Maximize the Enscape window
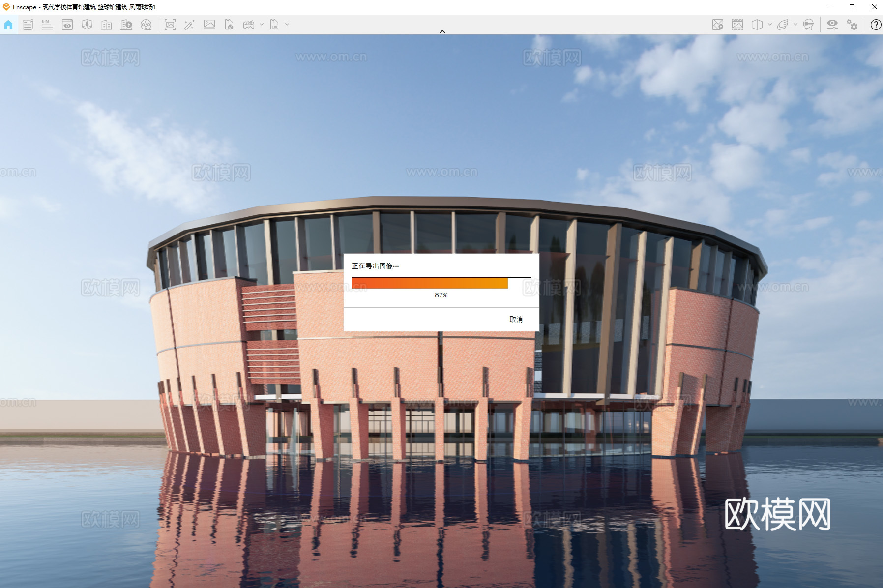The image size is (883, 588). tap(852, 7)
